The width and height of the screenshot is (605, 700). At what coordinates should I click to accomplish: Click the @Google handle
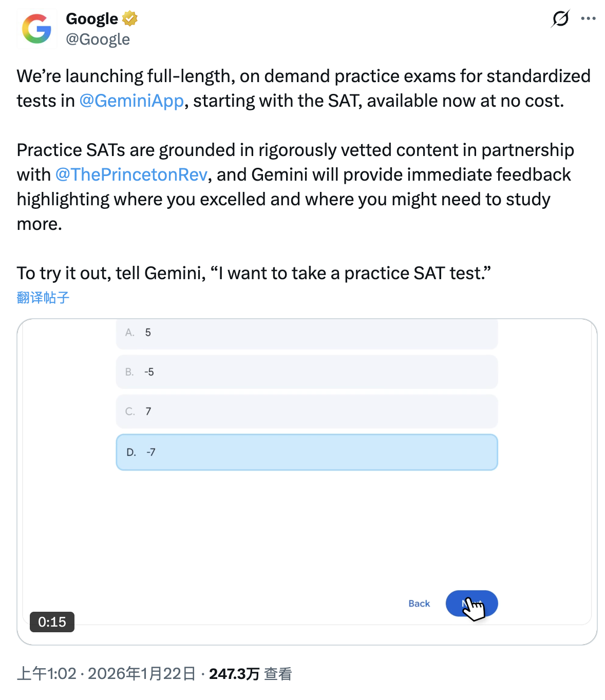98,40
